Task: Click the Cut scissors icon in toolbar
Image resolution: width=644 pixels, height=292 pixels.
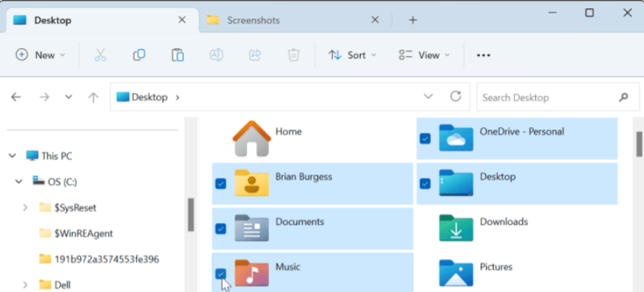Action: [101, 55]
